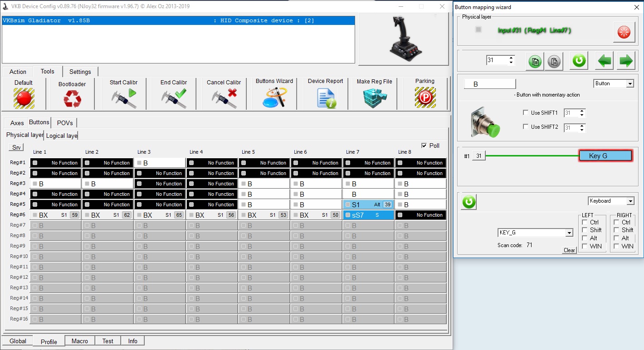Viewport: 644px width, 350px height.
Task: Check RIGHT Shift modifier
Action: [616, 230]
